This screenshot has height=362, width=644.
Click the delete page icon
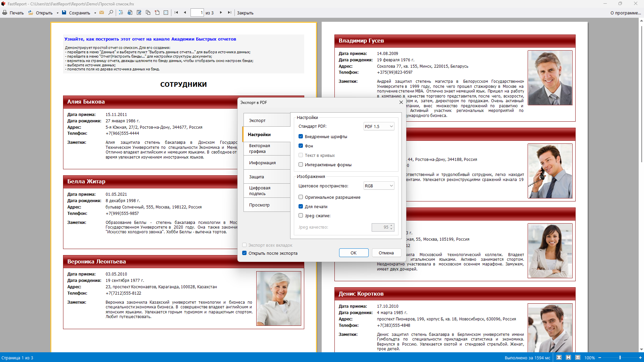[x=157, y=13]
